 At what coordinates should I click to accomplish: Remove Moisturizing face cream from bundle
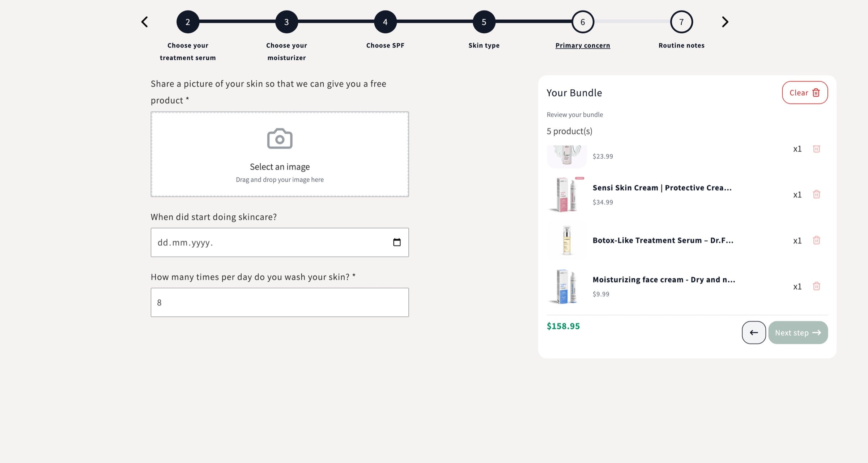click(816, 286)
